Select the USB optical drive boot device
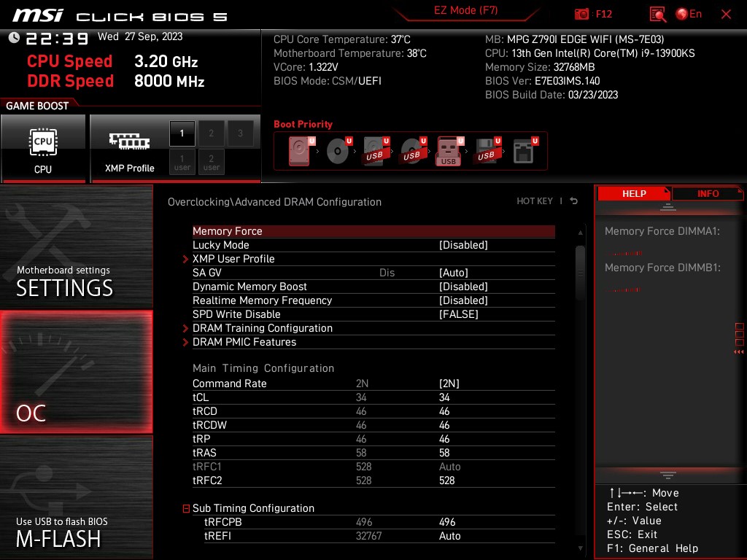This screenshot has height=560, width=747. 414,151
